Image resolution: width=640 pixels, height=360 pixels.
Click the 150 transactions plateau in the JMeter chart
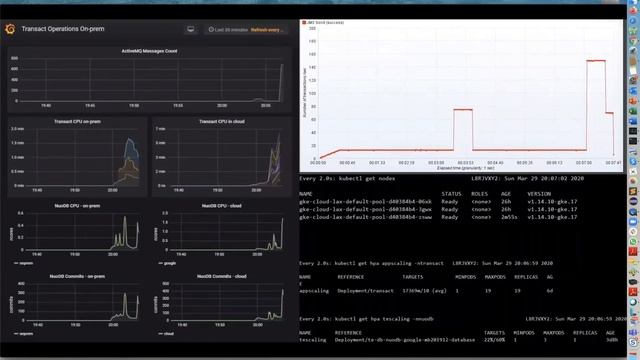click(x=596, y=61)
